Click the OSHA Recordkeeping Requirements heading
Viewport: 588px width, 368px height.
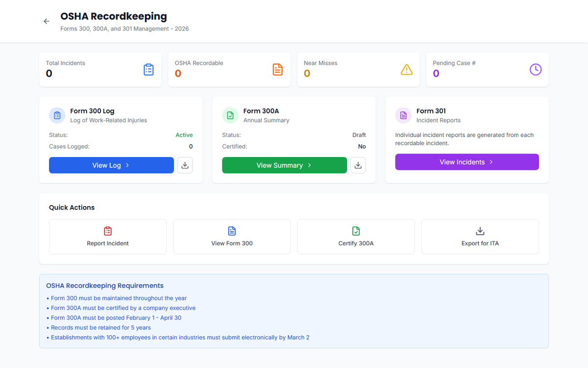[x=105, y=286]
